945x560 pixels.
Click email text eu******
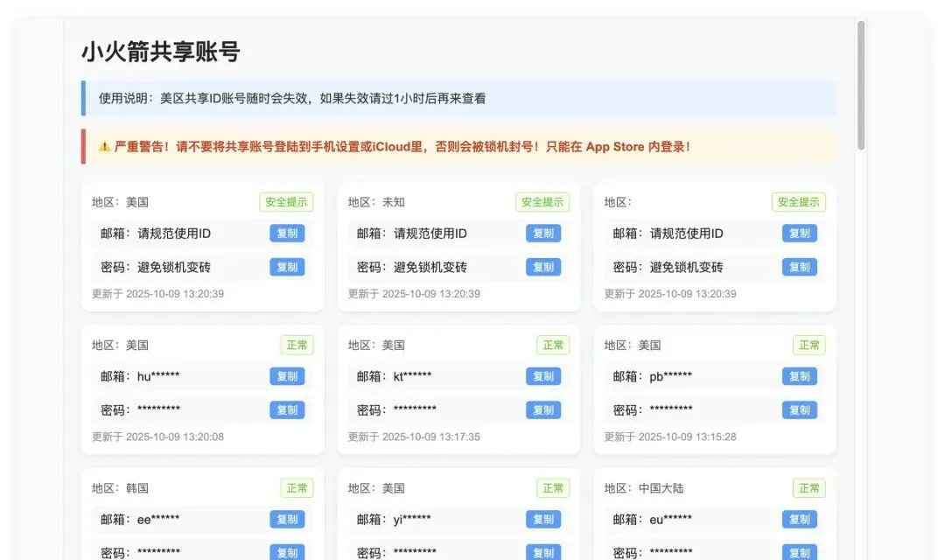click(671, 519)
